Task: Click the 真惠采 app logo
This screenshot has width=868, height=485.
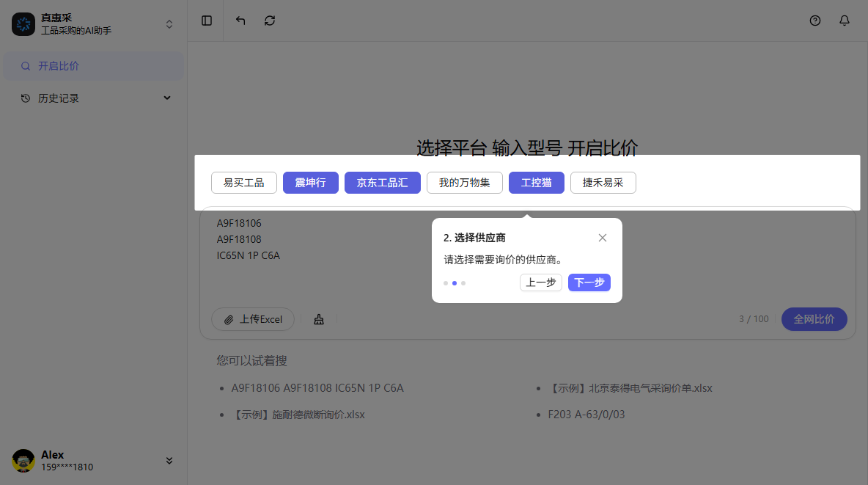Action: pyautogui.click(x=23, y=24)
